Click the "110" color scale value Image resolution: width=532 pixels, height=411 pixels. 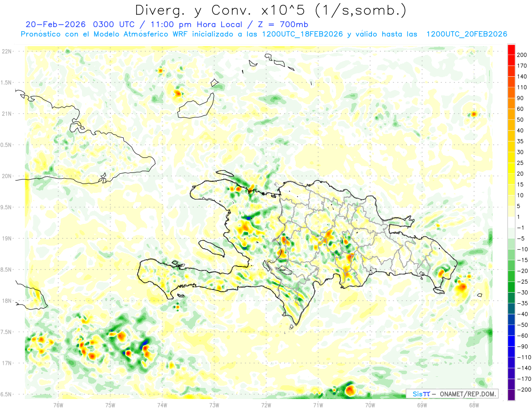click(522, 87)
